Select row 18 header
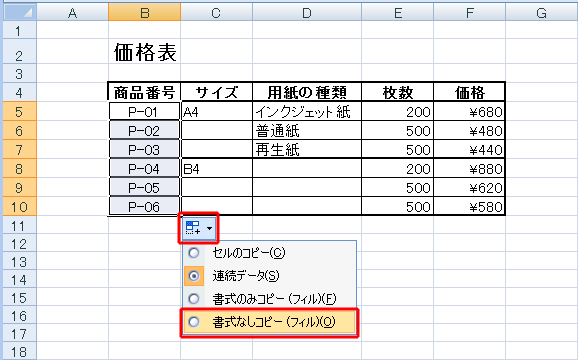 [20, 352]
